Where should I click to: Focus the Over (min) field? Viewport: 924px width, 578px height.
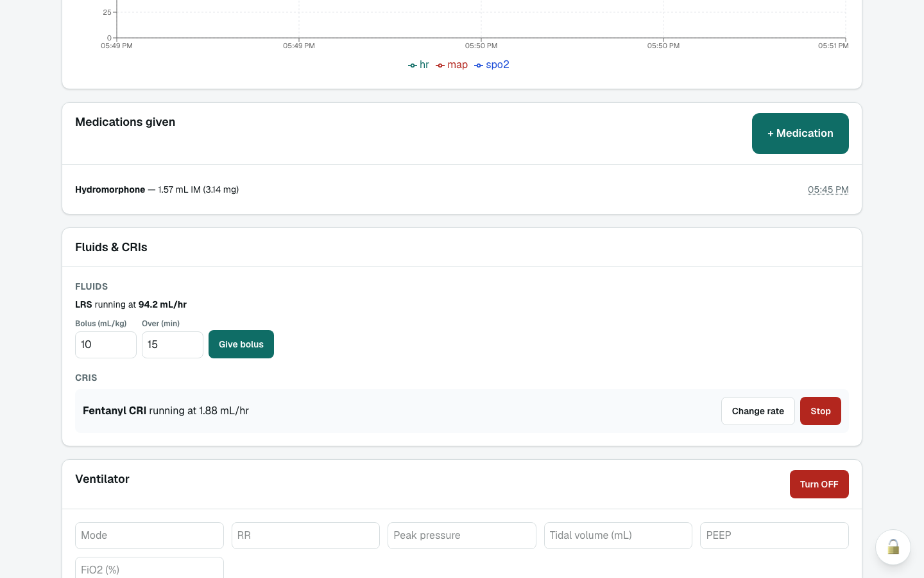coord(173,345)
